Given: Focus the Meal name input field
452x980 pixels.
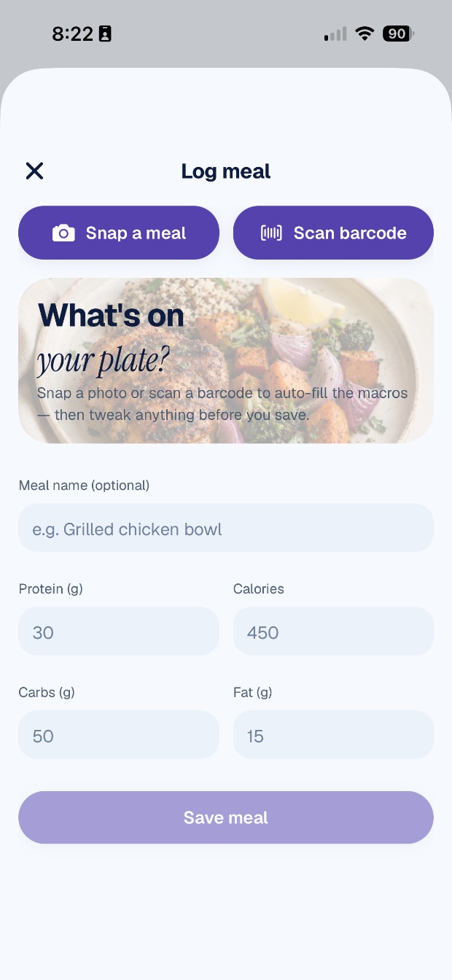Looking at the screenshot, I should tap(226, 528).
